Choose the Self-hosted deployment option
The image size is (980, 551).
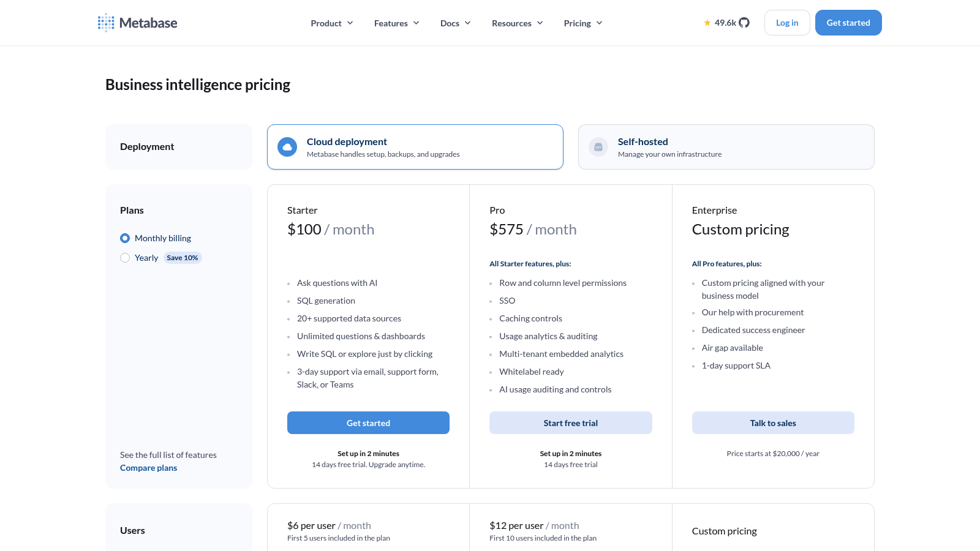click(x=726, y=147)
